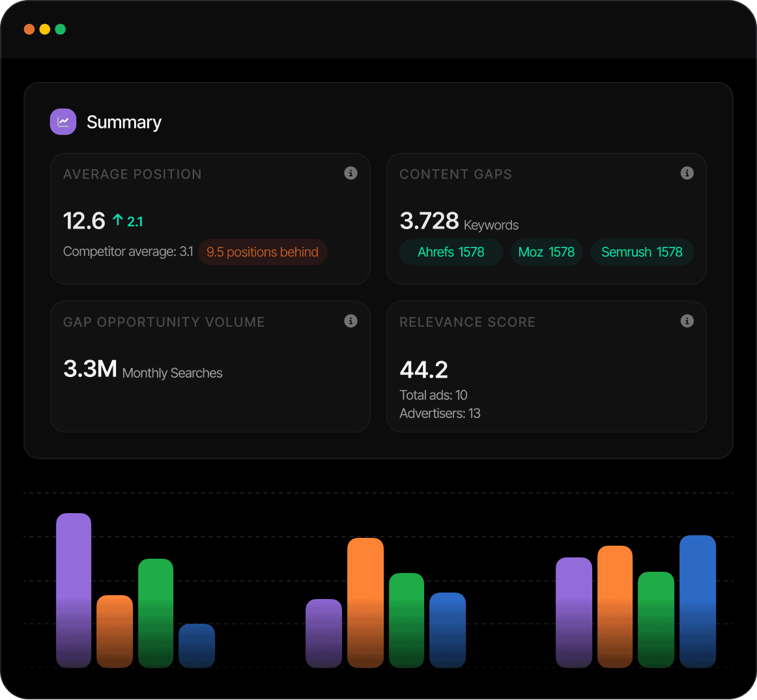Open the Gap Opportunity Volume info icon
Image resolution: width=757 pixels, height=700 pixels.
point(350,320)
